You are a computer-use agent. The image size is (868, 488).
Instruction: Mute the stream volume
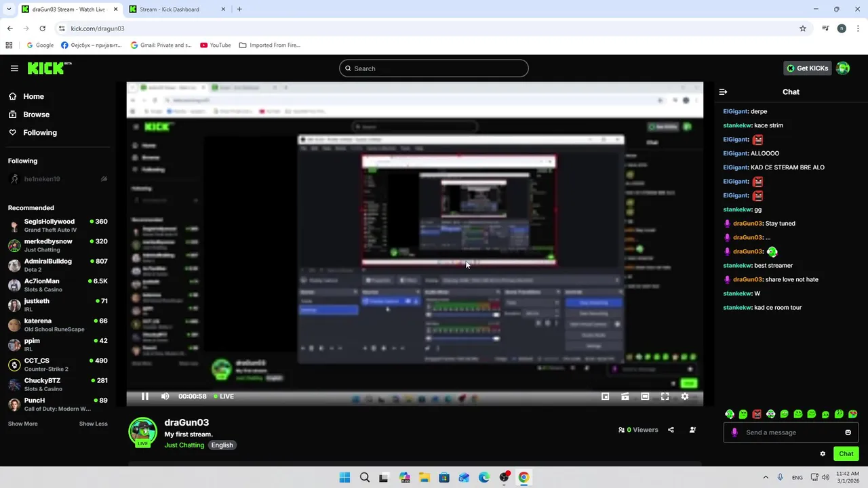165,396
